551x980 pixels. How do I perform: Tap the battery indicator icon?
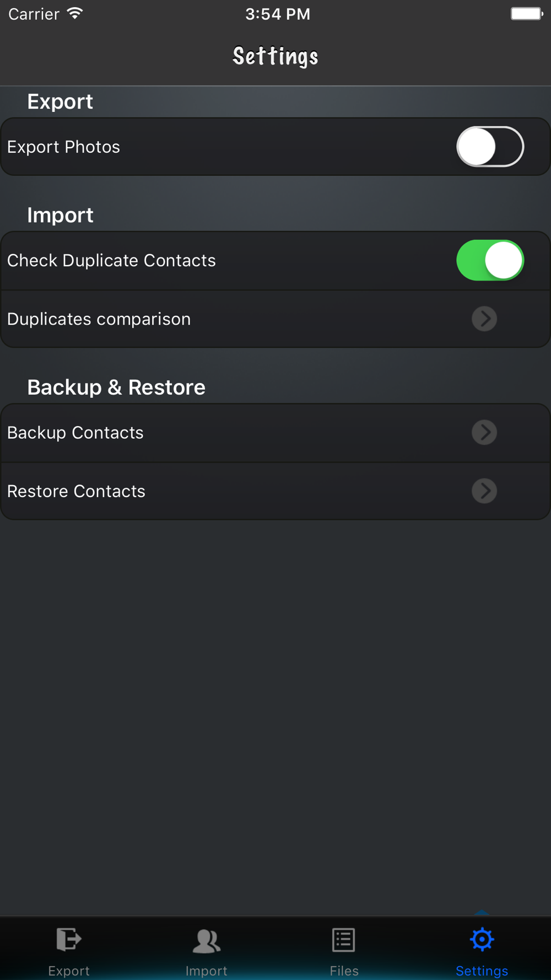[x=527, y=14]
